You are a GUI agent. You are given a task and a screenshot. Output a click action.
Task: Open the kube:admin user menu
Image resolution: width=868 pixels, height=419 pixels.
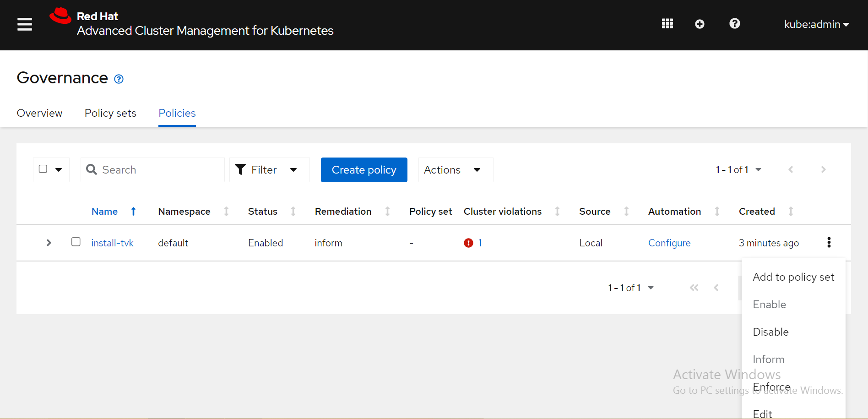[x=816, y=24]
